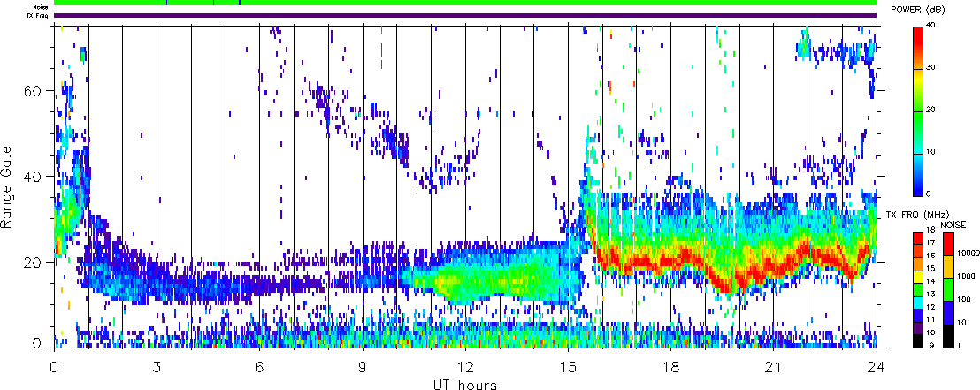Pick the red 17–18 MHz TX FRQ swatch

(919, 236)
